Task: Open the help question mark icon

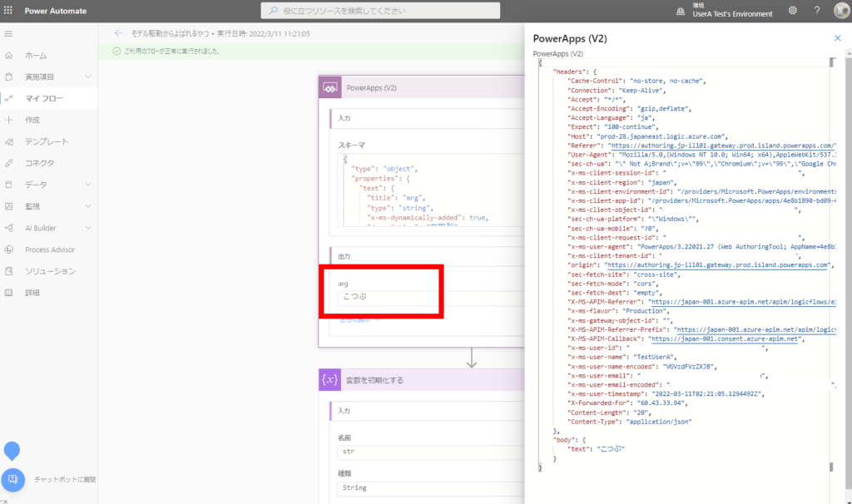Action: (817, 10)
